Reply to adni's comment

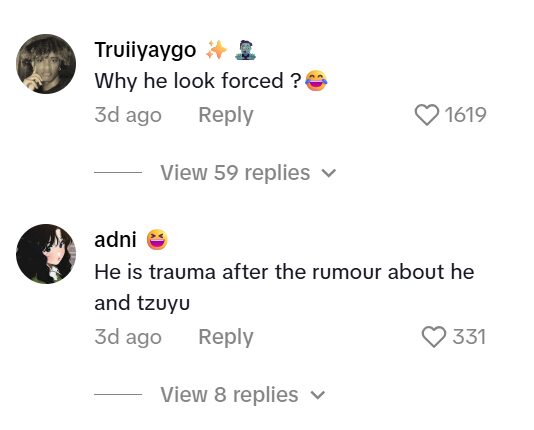point(226,337)
